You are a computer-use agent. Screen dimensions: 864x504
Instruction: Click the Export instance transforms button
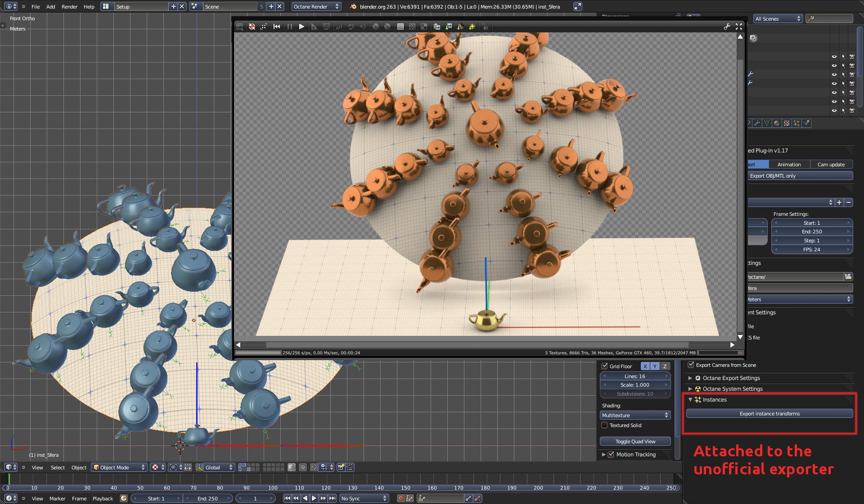pos(769,414)
